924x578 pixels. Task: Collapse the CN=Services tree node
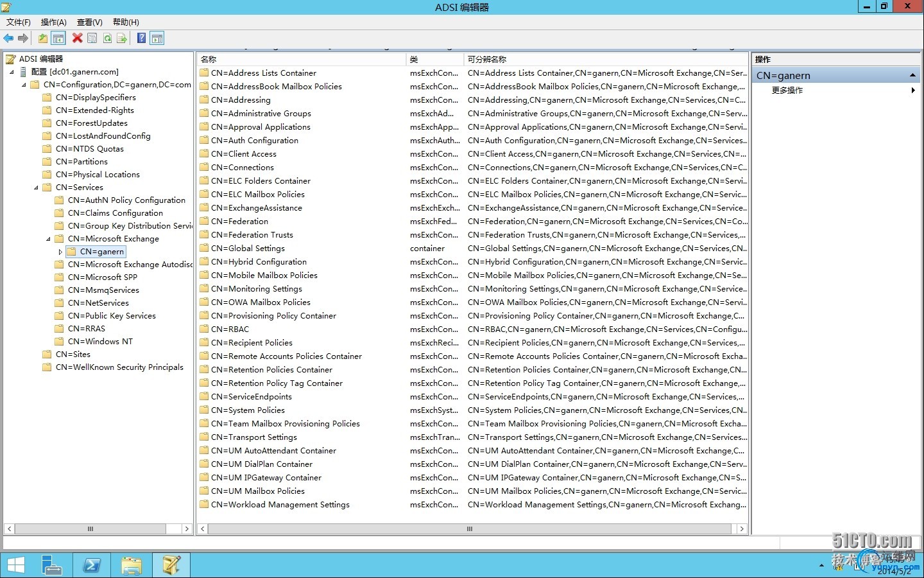click(x=37, y=188)
